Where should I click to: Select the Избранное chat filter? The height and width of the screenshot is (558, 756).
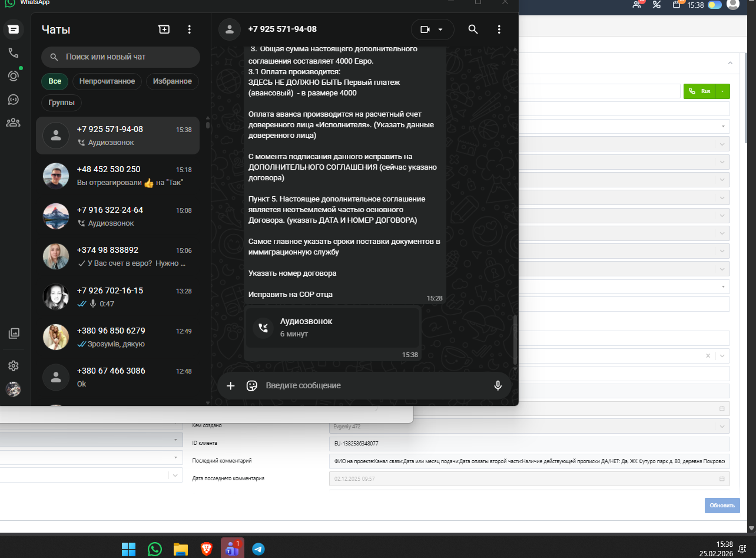[x=173, y=81]
